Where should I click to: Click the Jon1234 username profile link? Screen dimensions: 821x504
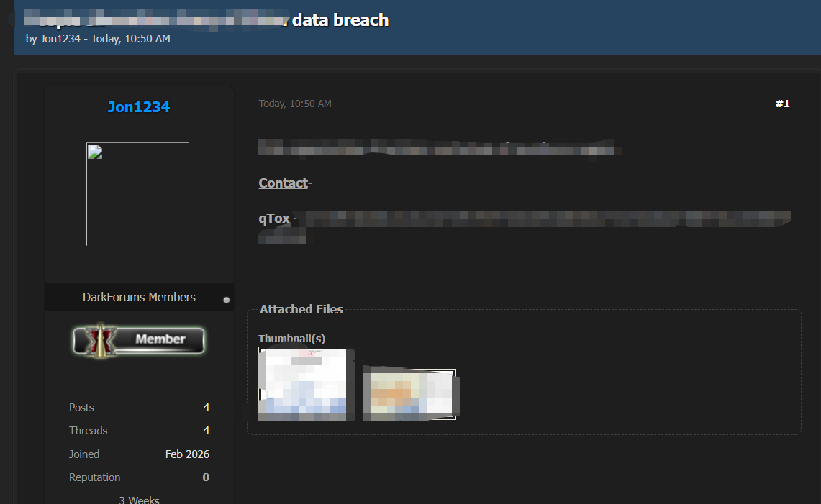pyautogui.click(x=139, y=107)
